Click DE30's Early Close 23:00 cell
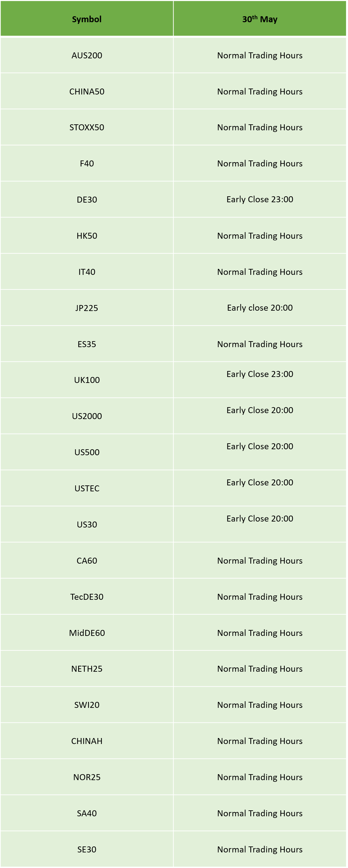 260,200
